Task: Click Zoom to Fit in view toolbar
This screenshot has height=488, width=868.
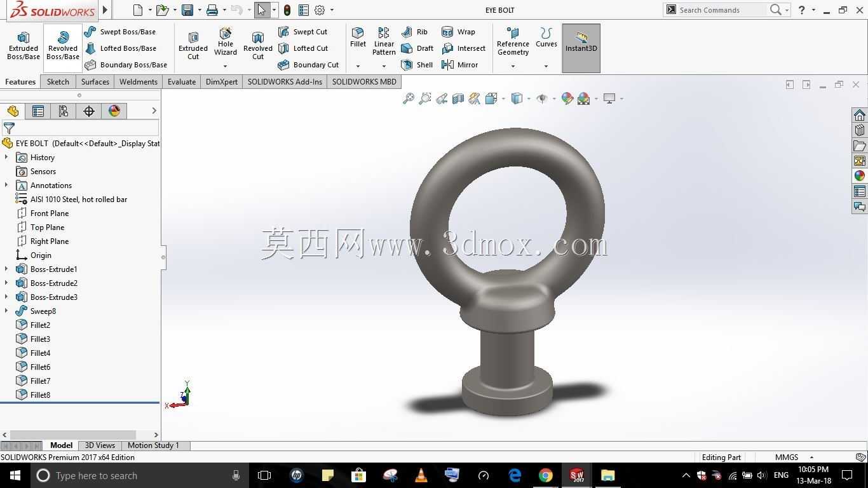Action: tap(409, 98)
